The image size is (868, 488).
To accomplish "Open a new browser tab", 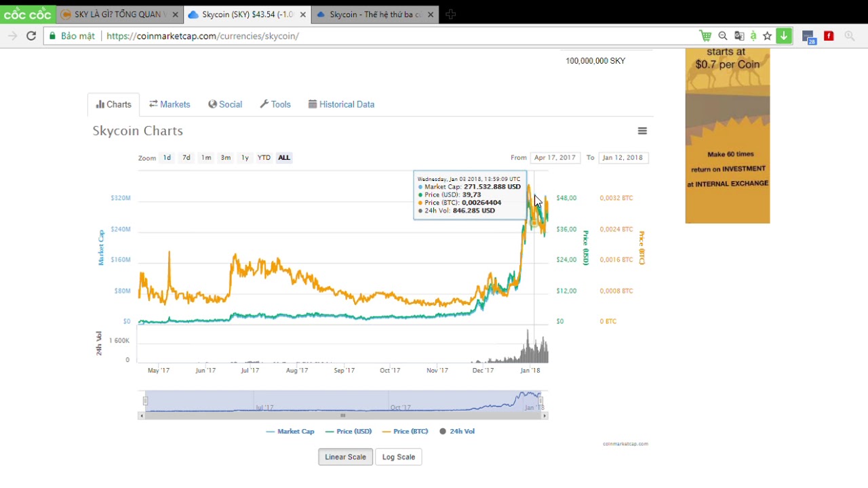I will pos(451,14).
